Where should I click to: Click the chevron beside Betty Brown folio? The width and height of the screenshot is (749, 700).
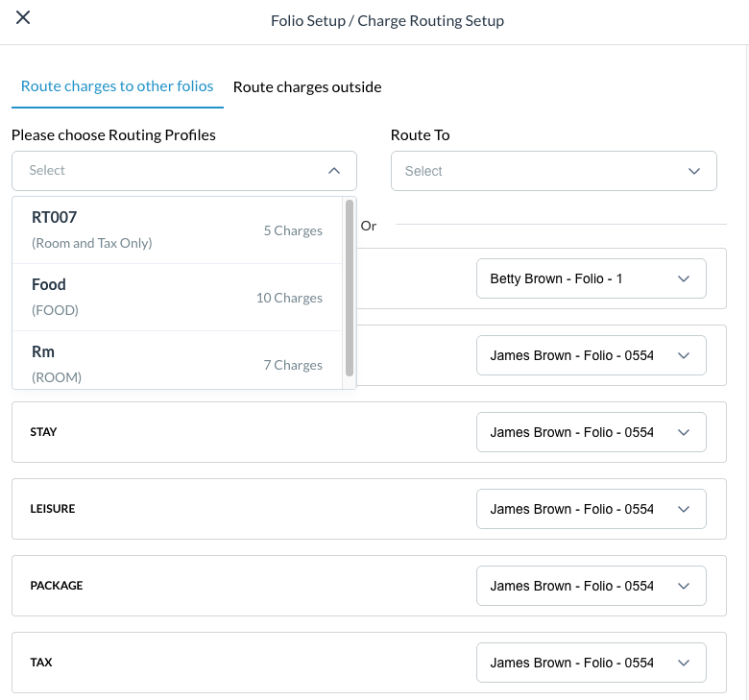tap(684, 278)
